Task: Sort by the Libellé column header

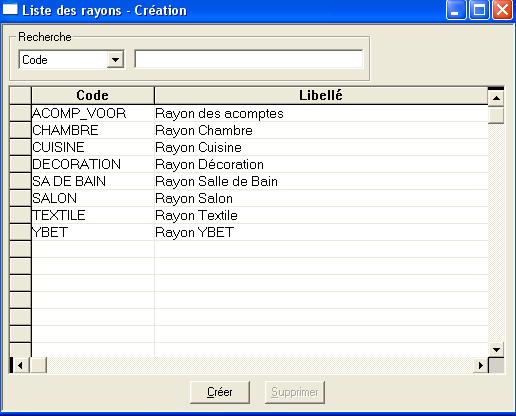Action: click(321, 95)
